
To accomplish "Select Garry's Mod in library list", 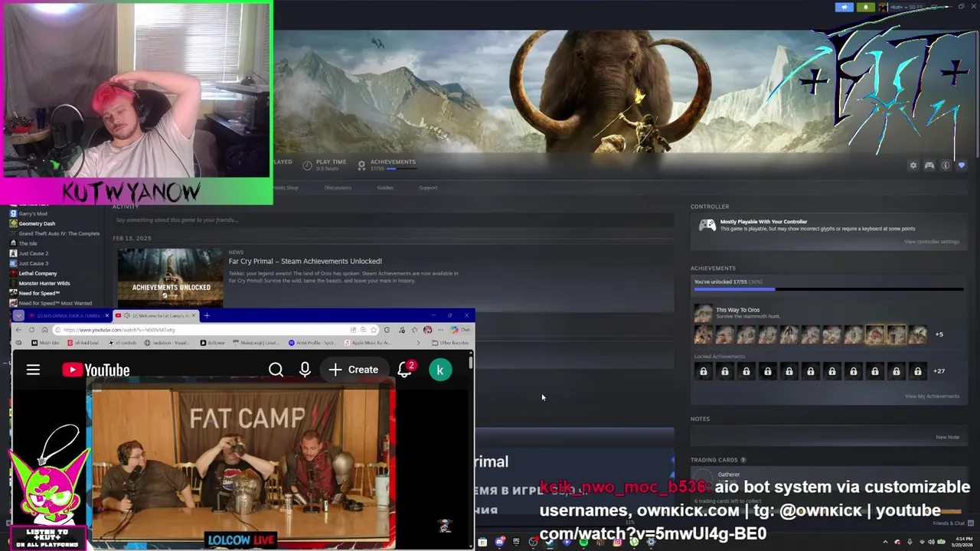I will (x=32, y=214).
